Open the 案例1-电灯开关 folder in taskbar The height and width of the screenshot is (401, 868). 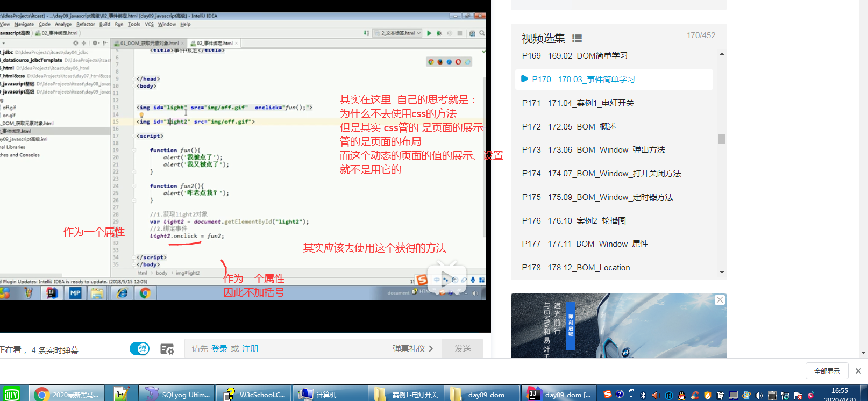407,395
